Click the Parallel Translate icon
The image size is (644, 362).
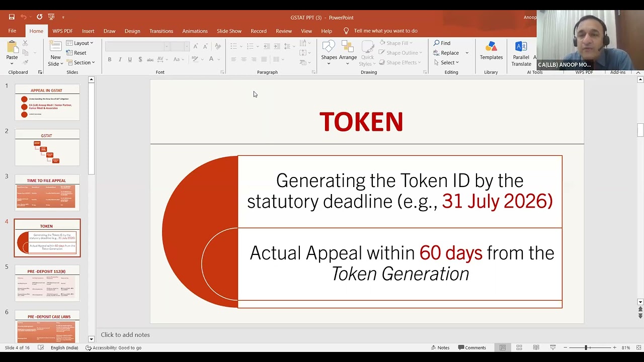coord(521,47)
